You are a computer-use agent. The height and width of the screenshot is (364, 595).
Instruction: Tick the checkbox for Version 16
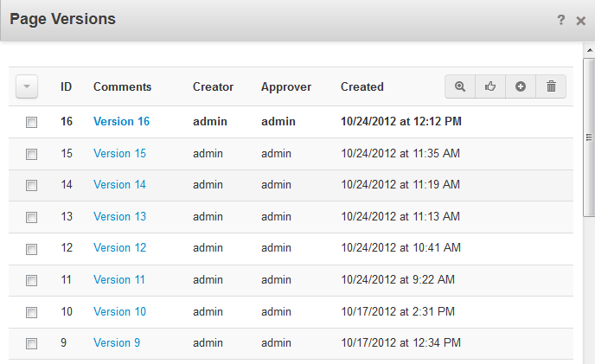31,123
